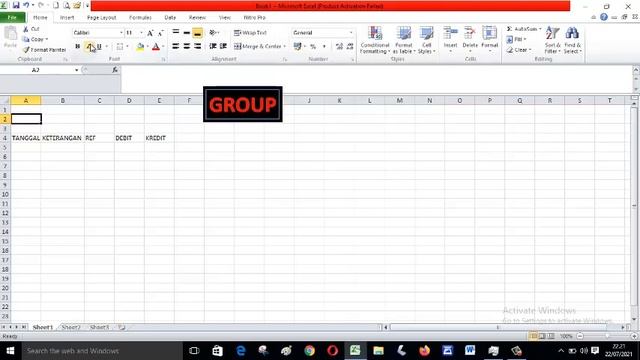Open the Font dialog launcher
The height and width of the screenshot is (360, 640).
point(163,60)
